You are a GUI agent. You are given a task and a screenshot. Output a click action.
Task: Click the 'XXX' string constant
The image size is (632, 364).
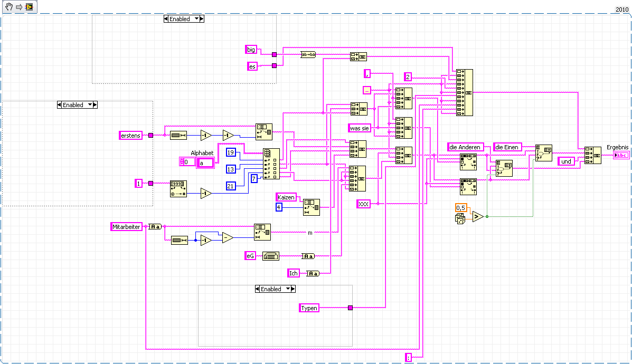pyautogui.click(x=364, y=204)
